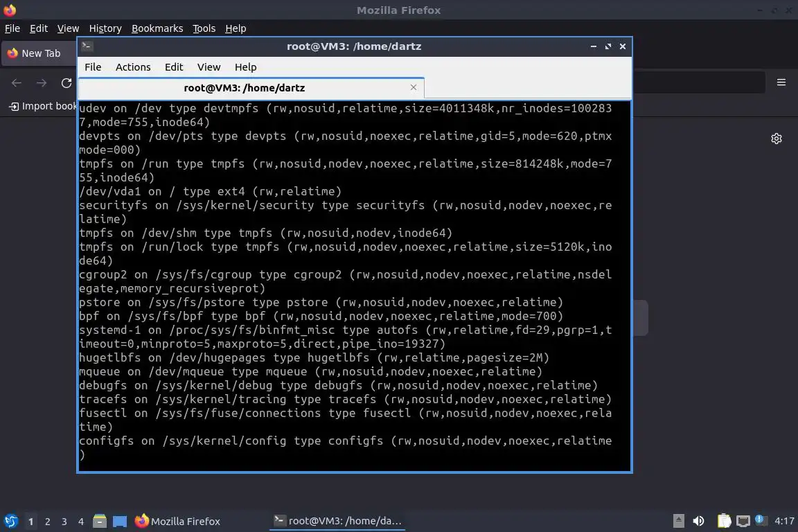798x532 pixels.
Task: Click the eject removable media tray icon
Action: click(x=678, y=521)
